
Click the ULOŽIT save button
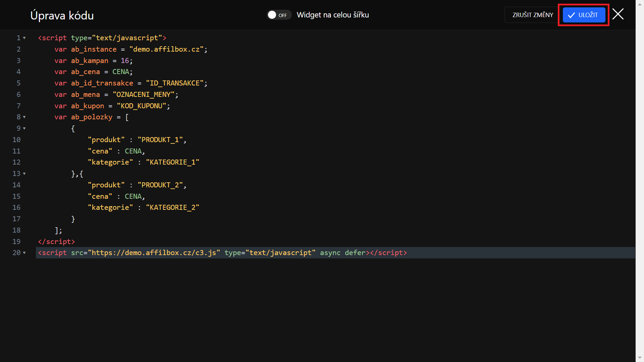(x=584, y=15)
